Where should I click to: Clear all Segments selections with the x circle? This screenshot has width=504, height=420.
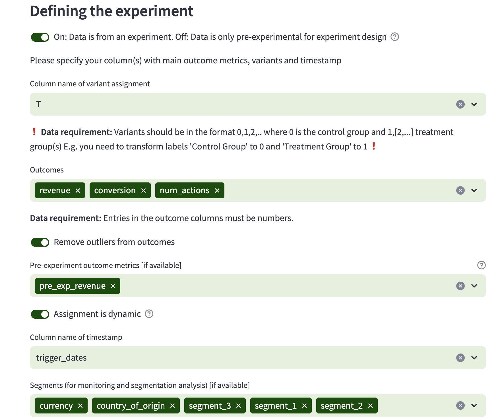[x=460, y=406]
